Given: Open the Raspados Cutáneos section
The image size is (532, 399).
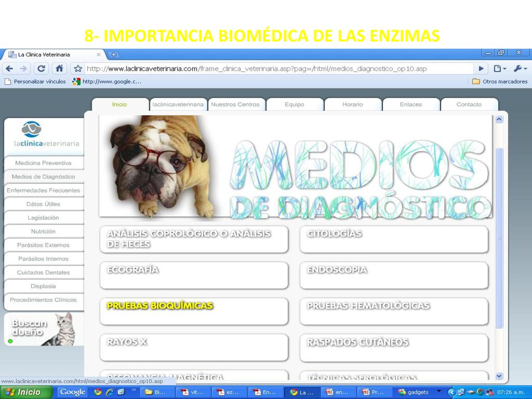Looking at the screenshot, I should pyautogui.click(x=394, y=348).
